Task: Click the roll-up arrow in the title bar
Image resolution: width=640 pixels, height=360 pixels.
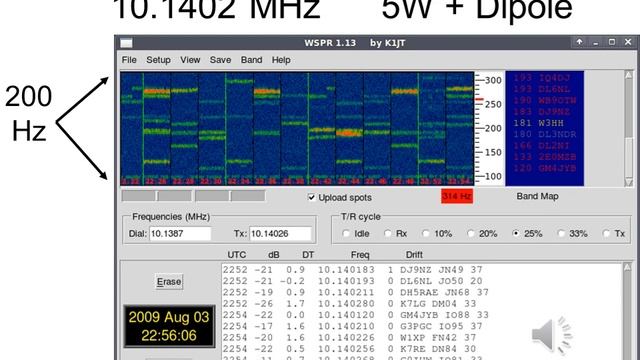Action: click(x=579, y=42)
